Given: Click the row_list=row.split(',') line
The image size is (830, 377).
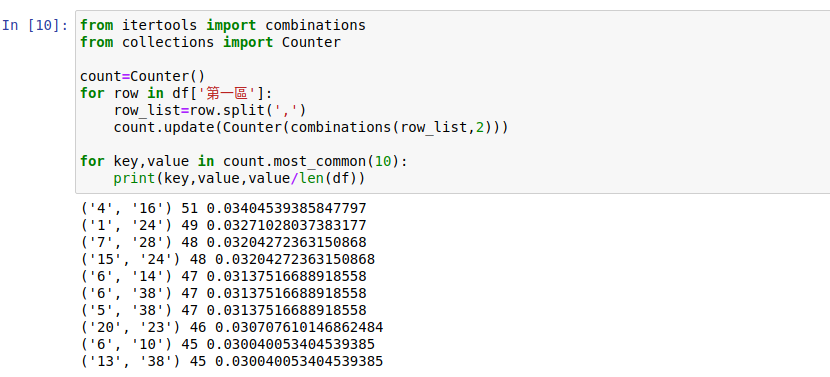Looking at the screenshot, I should [210, 110].
